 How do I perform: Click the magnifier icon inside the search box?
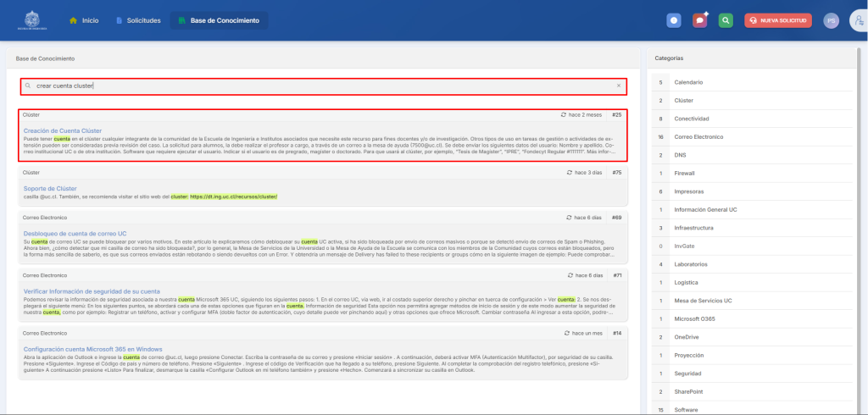(x=28, y=86)
